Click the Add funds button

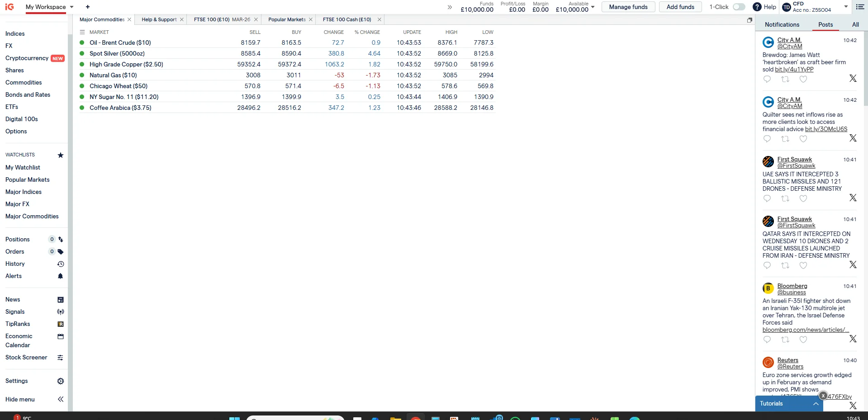(x=679, y=7)
